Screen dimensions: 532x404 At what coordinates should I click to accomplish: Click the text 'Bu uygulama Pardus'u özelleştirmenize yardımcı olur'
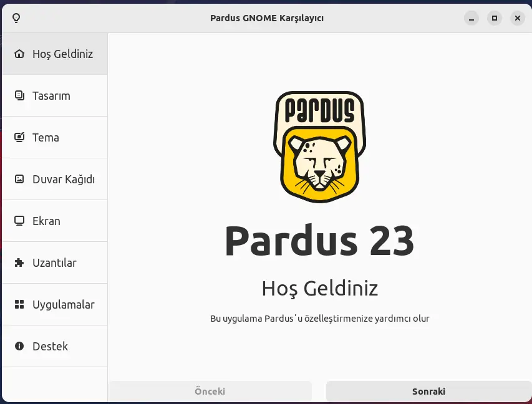319,319
